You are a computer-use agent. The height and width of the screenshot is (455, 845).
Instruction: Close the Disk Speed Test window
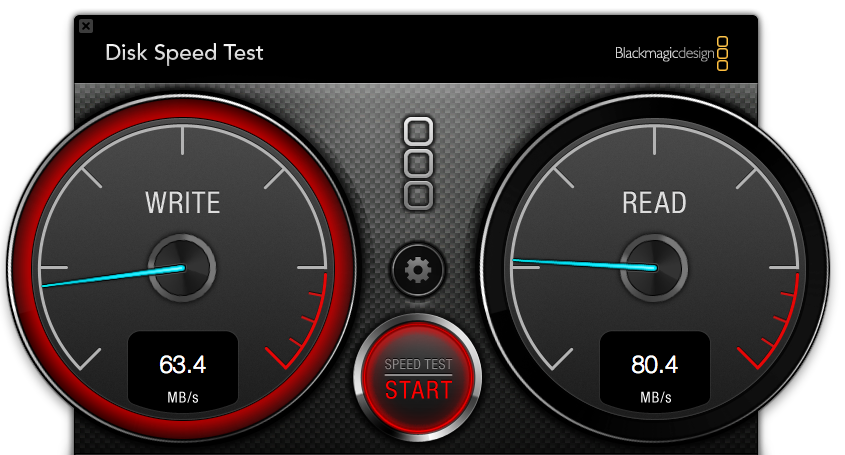pos(86,26)
